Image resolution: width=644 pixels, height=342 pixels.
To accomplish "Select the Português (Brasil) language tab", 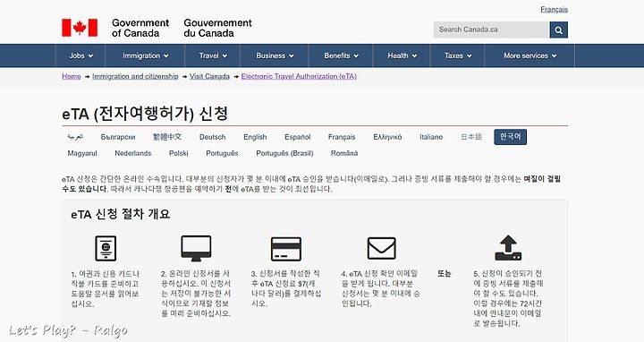I will pyautogui.click(x=284, y=153).
